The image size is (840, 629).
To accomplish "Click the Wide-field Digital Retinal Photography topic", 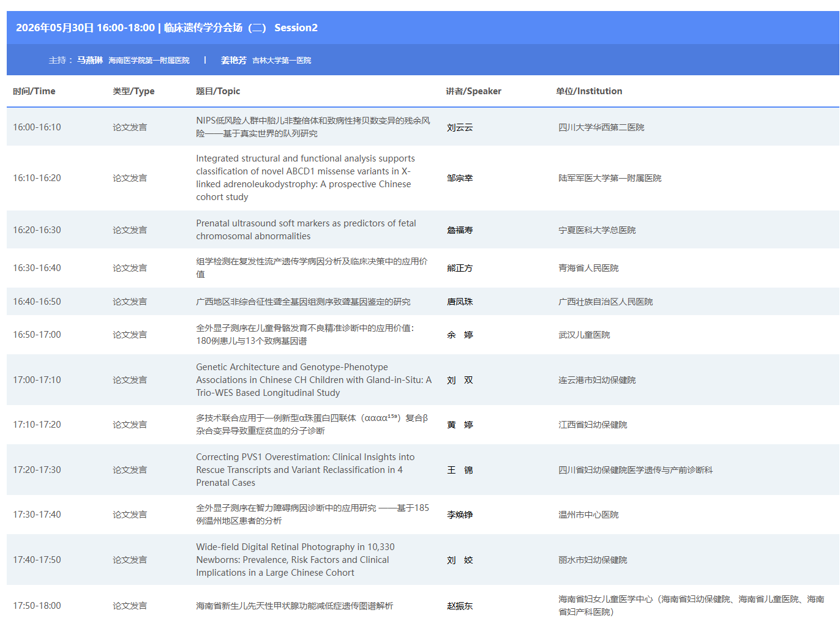I will click(x=295, y=560).
